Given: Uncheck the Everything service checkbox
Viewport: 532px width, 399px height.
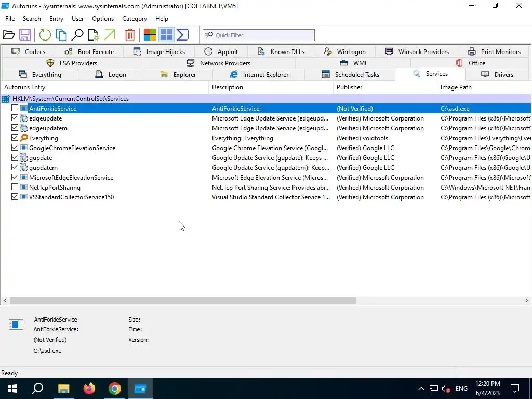Looking at the screenshot, I should tap(15, 138).
